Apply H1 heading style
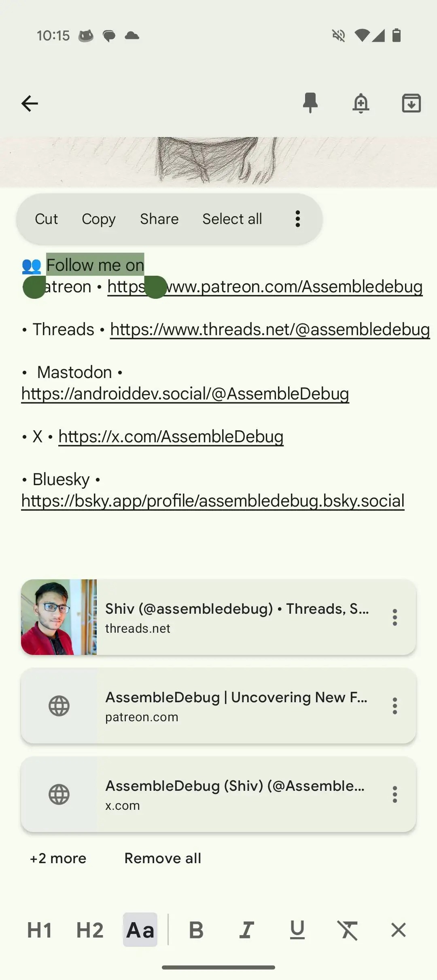The height and width of the screenshot is (980, 437). [39, 930]
